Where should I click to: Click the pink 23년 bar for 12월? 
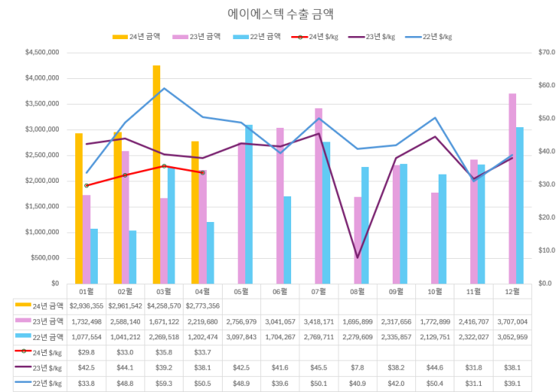(512, 189)
